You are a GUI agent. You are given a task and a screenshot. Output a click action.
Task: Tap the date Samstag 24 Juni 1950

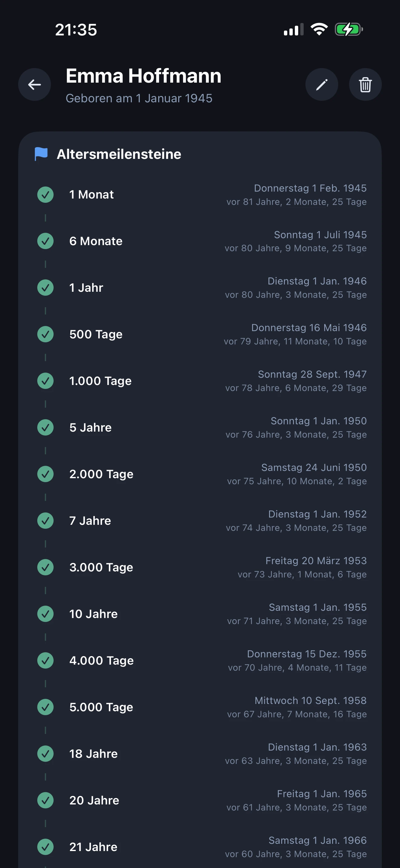point(314,468)
